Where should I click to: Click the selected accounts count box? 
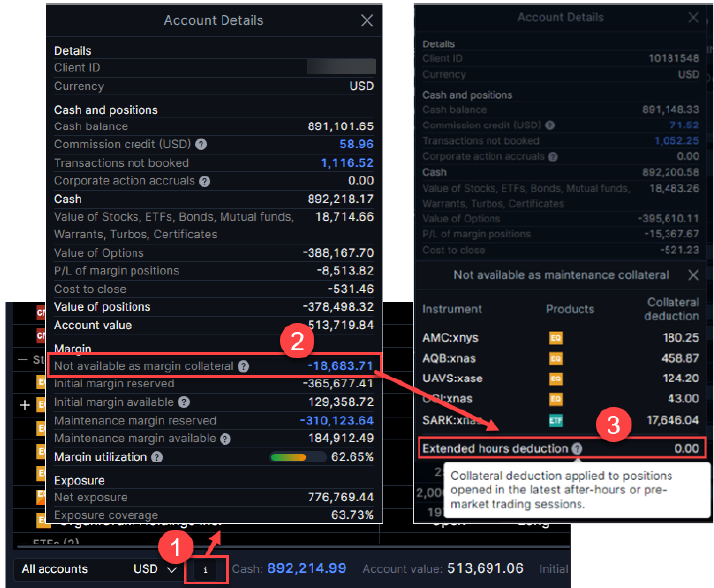[206, 570]
